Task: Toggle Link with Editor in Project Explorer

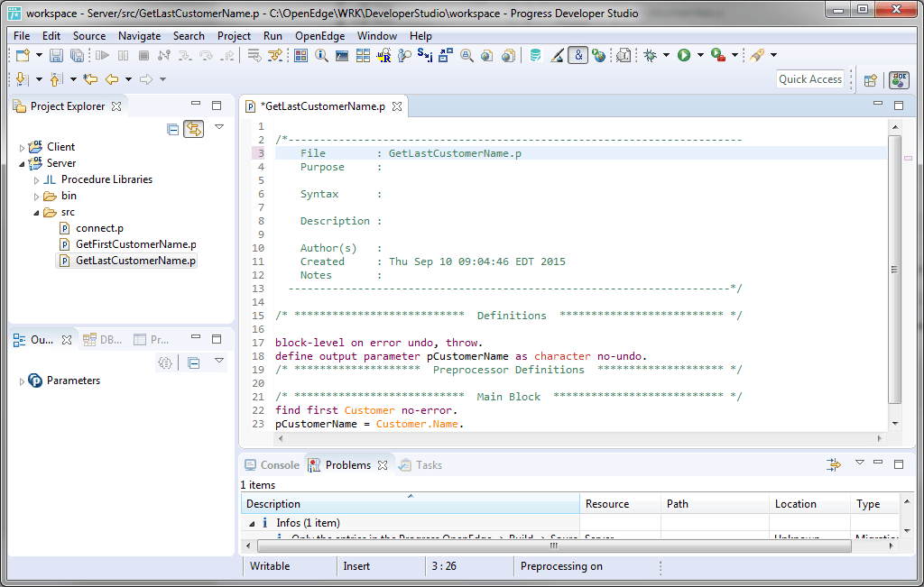Action: pos(193,130)
